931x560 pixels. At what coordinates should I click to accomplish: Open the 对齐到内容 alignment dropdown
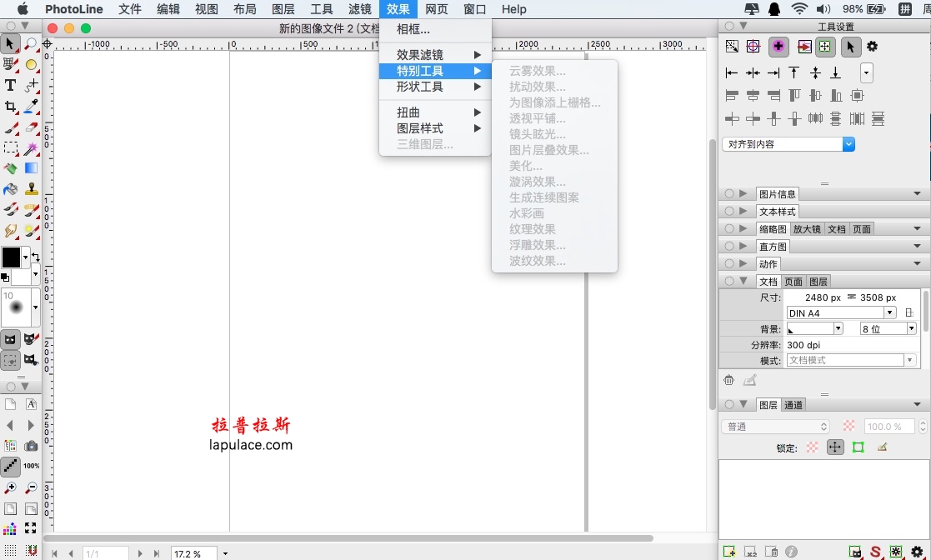click(788, 144)
